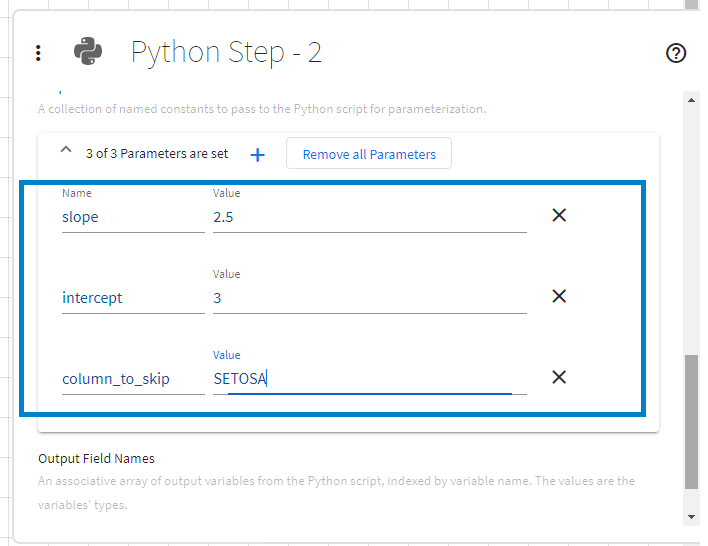Viewport: 708px width, 546px height.
Task: Collapse the parameters section chevron
Action: [x=66, y=151]
